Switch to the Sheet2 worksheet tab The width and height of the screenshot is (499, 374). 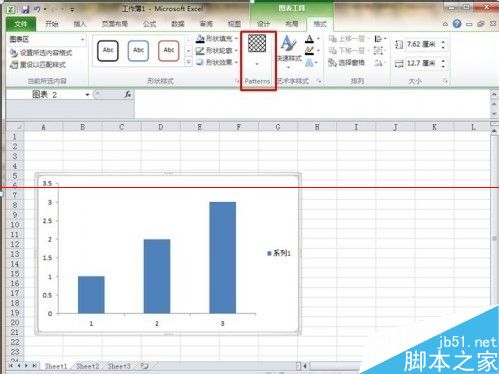click(x=88, y=366)
